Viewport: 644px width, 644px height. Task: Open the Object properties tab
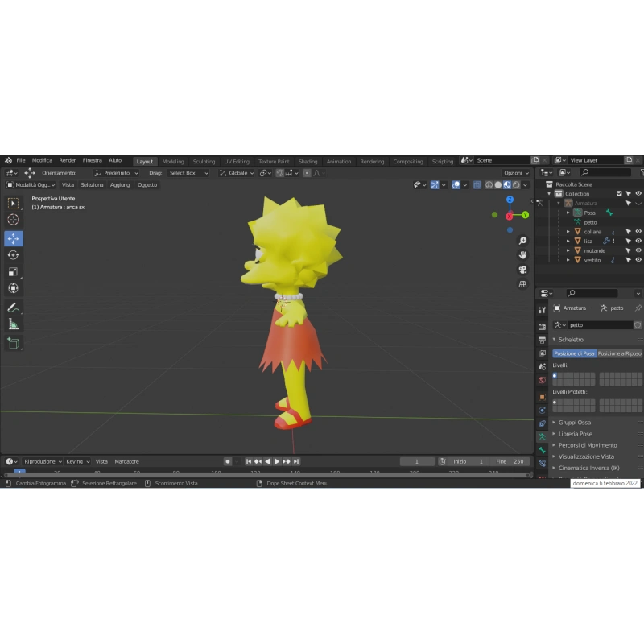(542, 397)
